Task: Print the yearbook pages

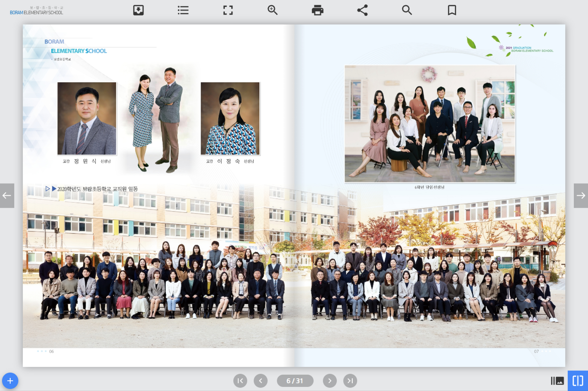Action: (x=317, y=10)
